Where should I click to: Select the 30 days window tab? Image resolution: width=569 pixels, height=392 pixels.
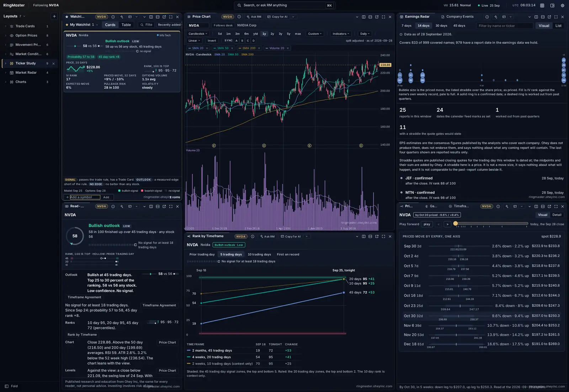(x=441, y=26)
